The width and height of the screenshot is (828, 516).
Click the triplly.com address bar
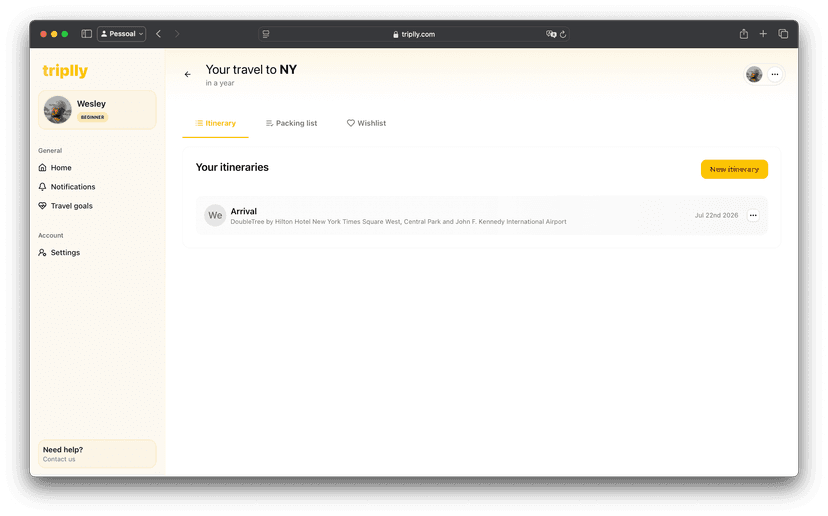pos(413,34)
